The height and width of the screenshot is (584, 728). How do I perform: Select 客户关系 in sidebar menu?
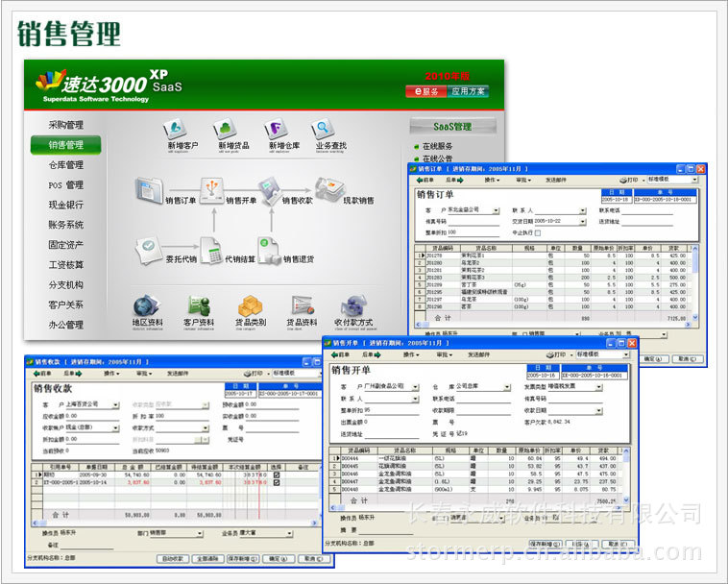coord(66,304)
